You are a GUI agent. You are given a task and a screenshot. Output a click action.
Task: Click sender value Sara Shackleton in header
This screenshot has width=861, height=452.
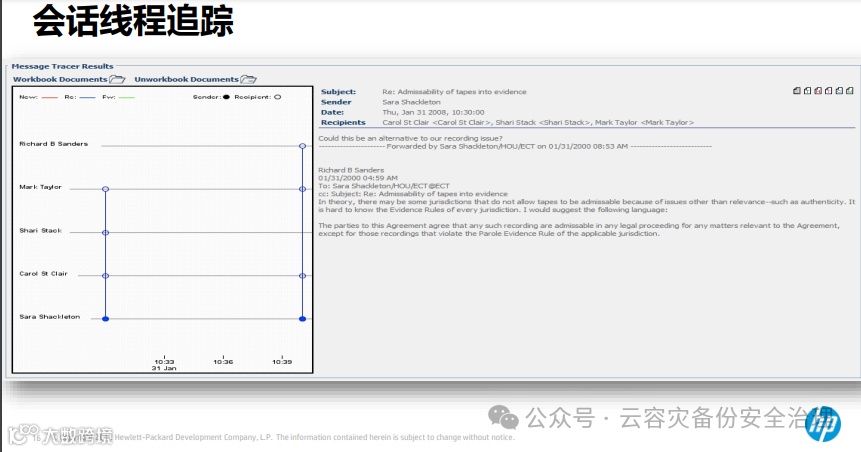pos(411,102)
